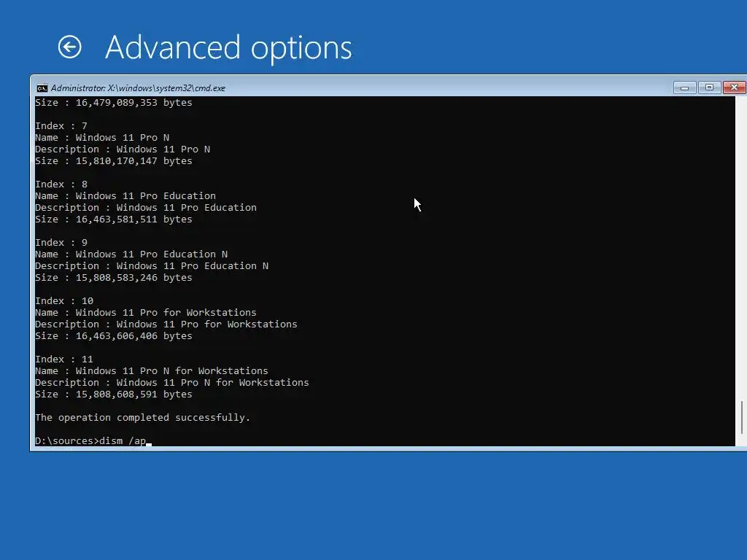Image resolution: width=747 pixels, height=560 pixels.
Task: Click the command prompt vertical scrollbar thumb
Action: pyautogui.click(x=742, y=418)
